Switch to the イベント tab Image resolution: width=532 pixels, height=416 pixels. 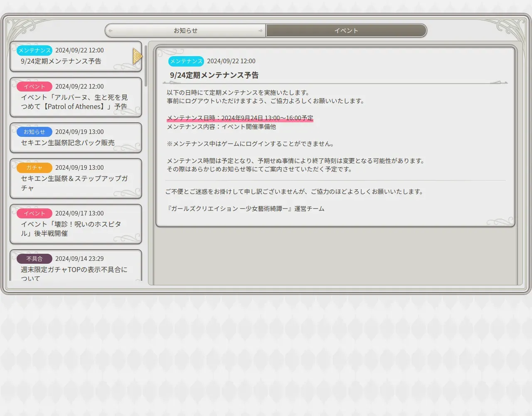click(x=346, y=30)
